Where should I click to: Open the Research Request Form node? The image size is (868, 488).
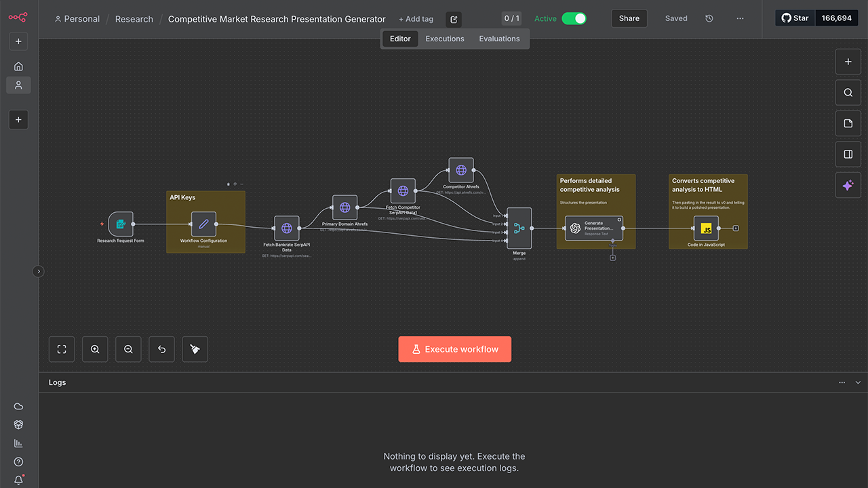click(121, 224)
